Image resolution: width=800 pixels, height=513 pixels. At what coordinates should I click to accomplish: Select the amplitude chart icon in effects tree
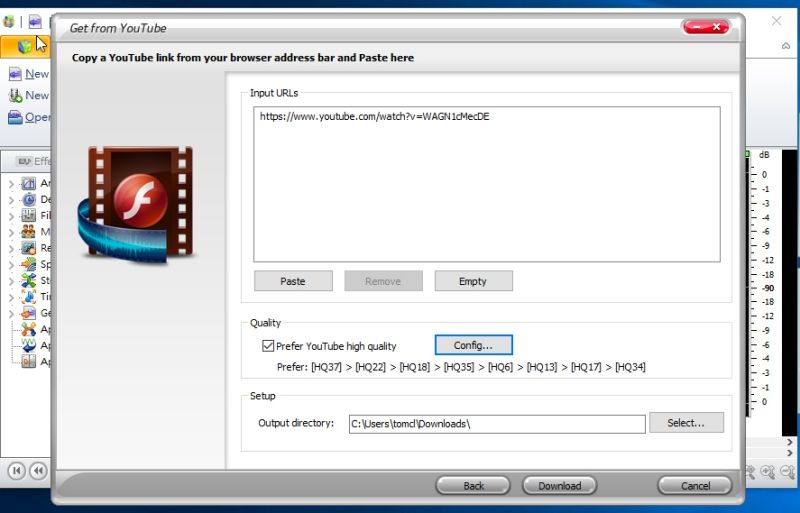pyautogui.click(x=29, y=183)
